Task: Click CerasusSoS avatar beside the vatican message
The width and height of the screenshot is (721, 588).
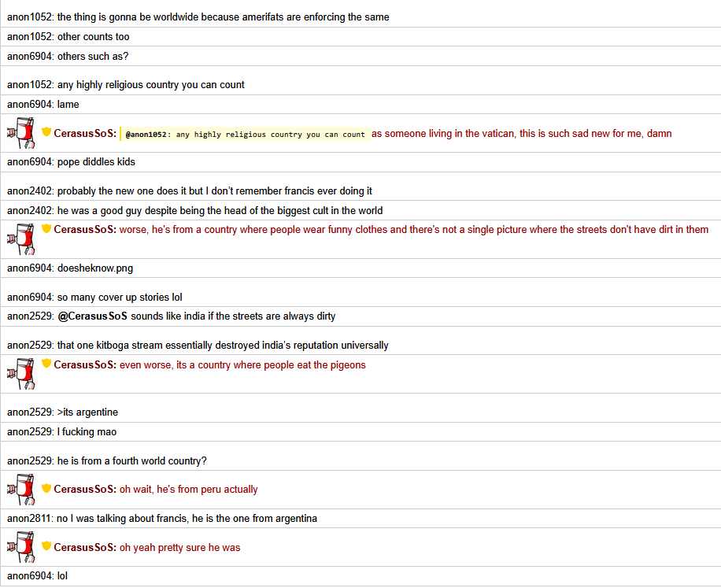Action: pos(21,133)
